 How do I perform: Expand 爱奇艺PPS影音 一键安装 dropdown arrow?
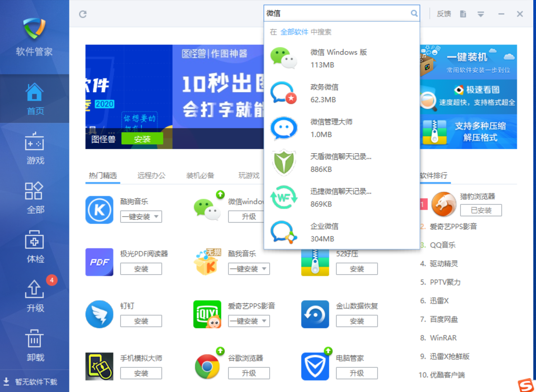coord(264,321)
